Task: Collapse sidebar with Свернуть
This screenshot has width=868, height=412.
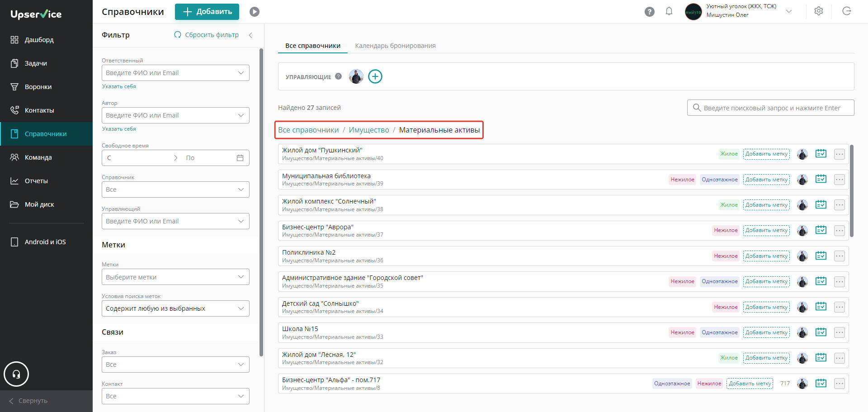Action: coord(46,401)
